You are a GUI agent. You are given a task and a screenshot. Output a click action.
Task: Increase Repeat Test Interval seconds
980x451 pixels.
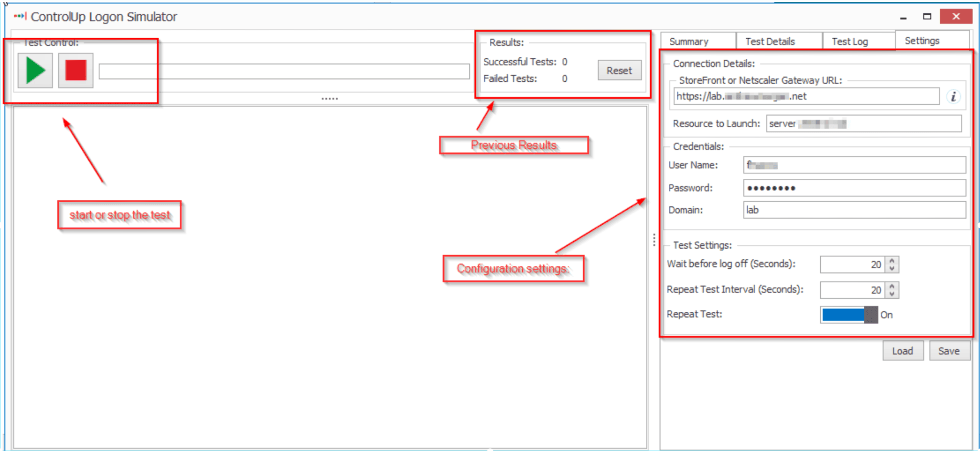click(x=892, y=285)
